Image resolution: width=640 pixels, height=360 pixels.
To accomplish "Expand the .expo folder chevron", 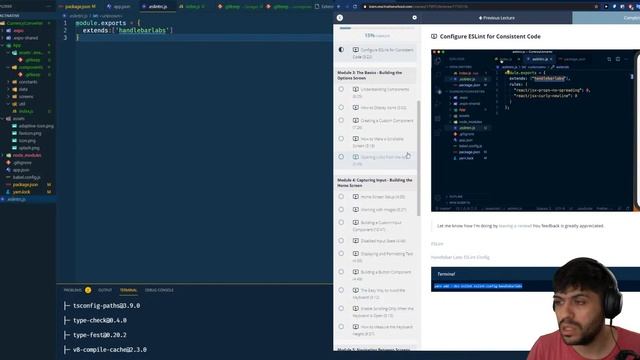I will [x=3, y=31].
